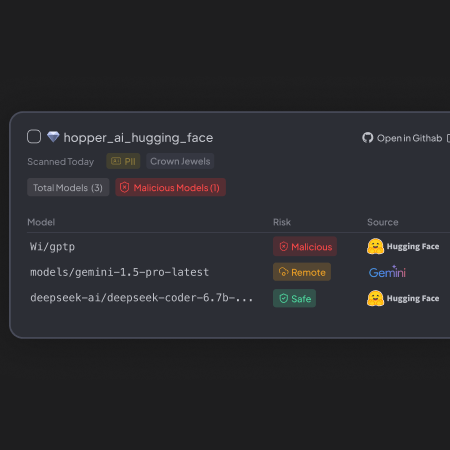
Task: Click the Model column header
Action: coord(41,222)
